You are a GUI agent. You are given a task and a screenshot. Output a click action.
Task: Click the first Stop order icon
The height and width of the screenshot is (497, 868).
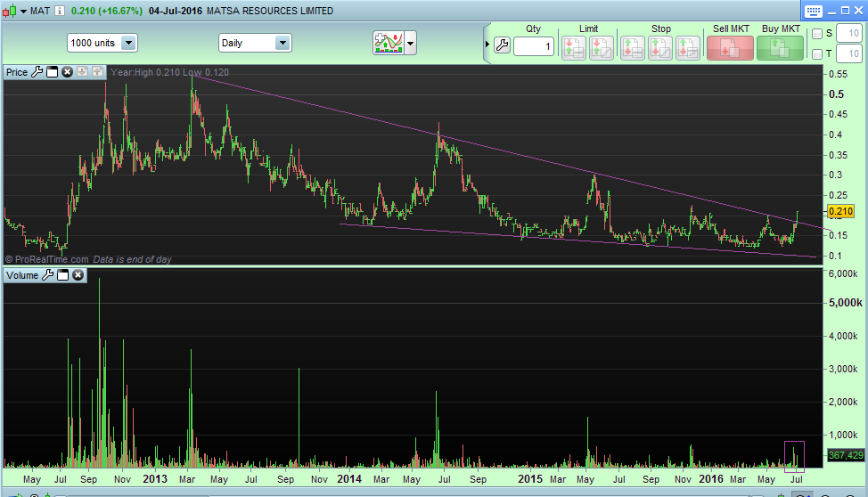[632, 48]
